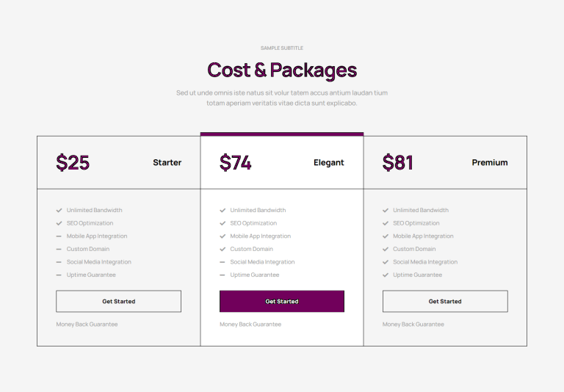The image size is (564, 392).
Task: Click dash icon beside Elegant Uptime Guarantee
Action: [223, 275]
